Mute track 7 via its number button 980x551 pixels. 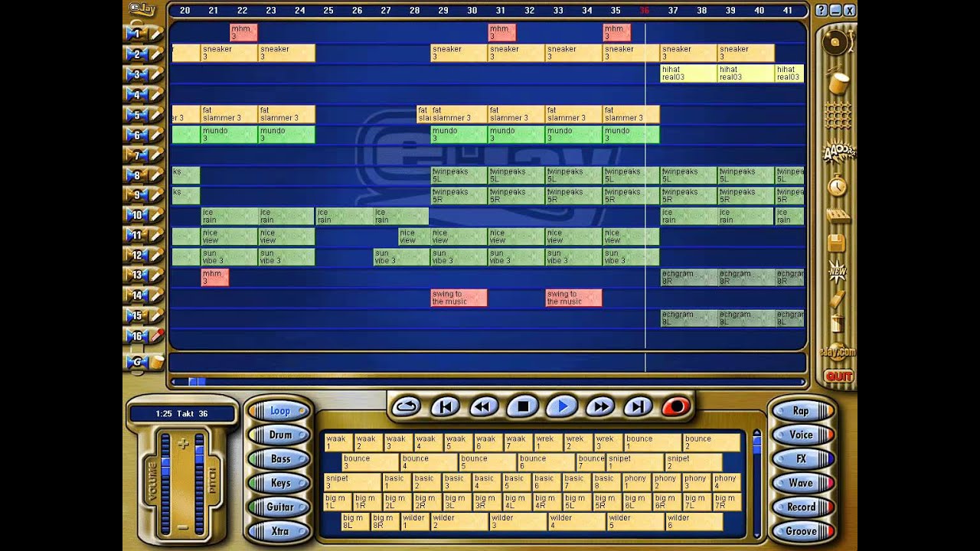coord(136,155)
